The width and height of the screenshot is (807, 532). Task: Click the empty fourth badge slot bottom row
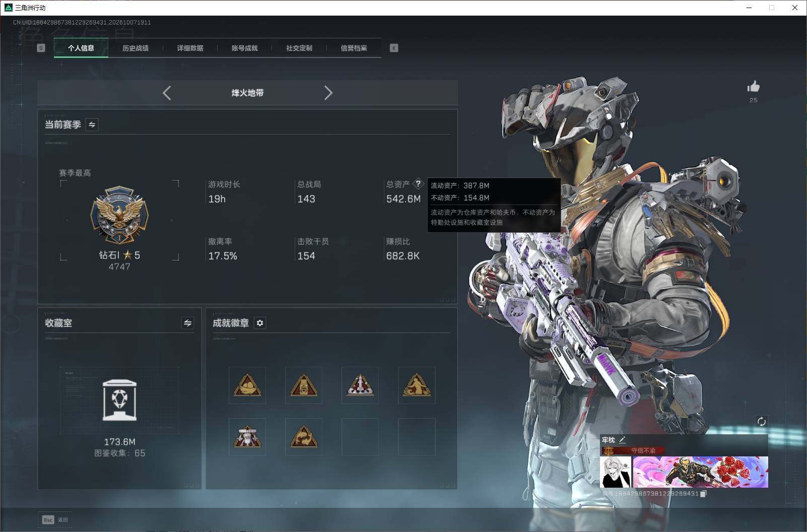pos(417,437)
